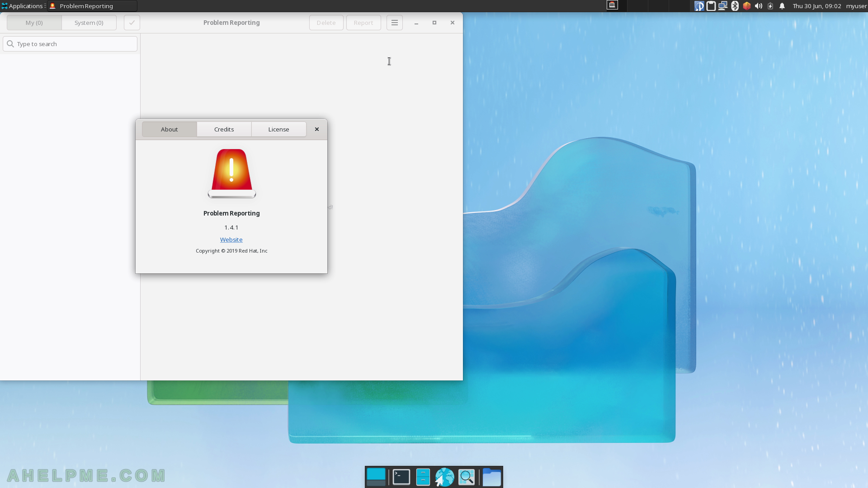Click the red siren Problem Reporting logo
The height and width of the screenshot is (488, 868).
(x=231, y=174)
